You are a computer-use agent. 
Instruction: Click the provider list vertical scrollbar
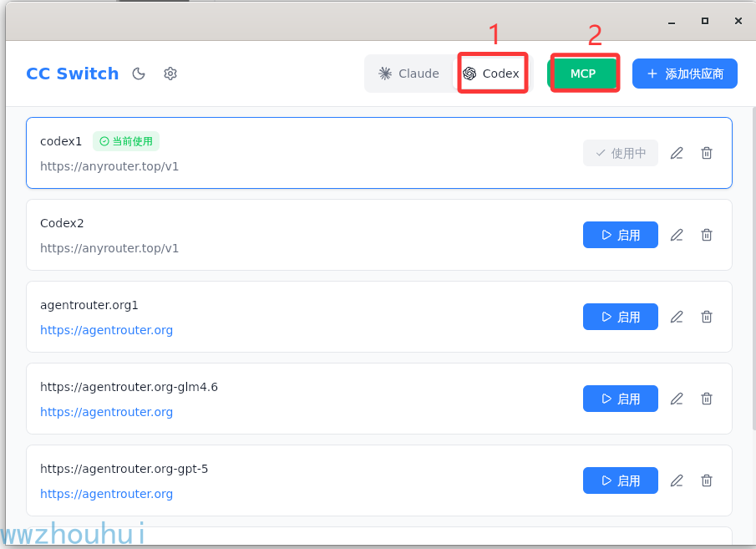(753, 267)
